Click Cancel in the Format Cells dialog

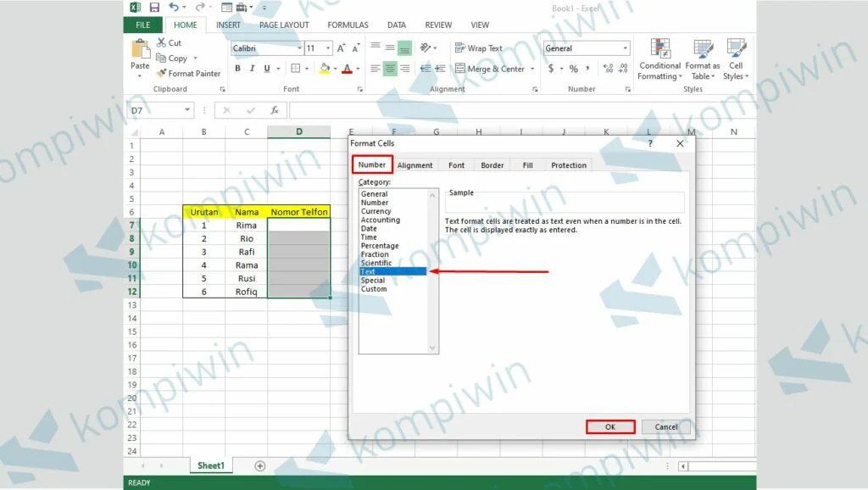coord(666,426)
